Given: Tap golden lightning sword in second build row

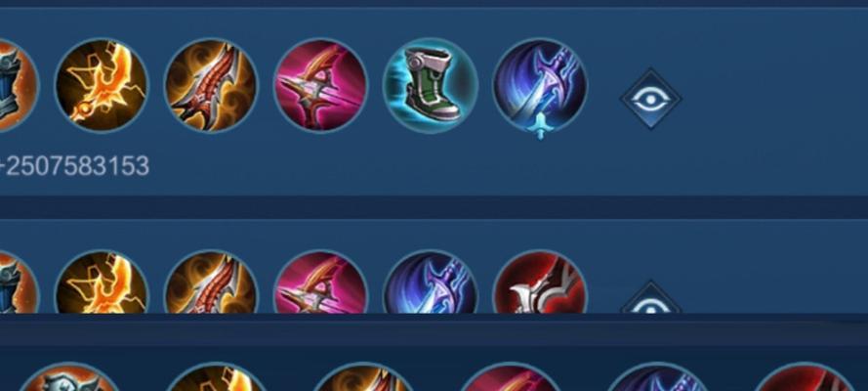Looking at the screenshot, I should click(x=102, y=282).
